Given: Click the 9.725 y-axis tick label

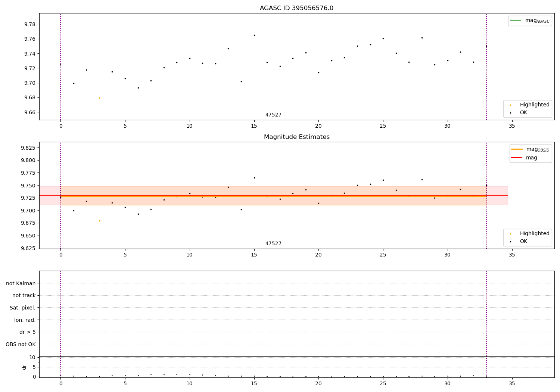Looking at the screenshot, I should [x=28, y=198].
